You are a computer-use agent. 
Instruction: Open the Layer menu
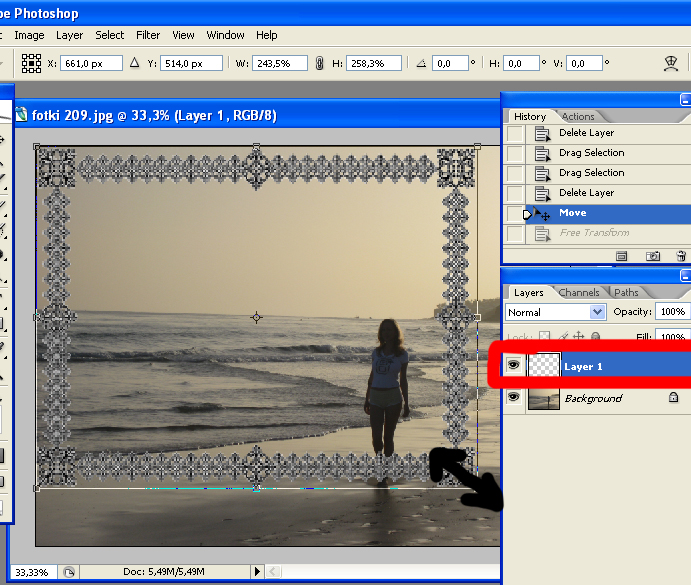(x=69, y=35)
